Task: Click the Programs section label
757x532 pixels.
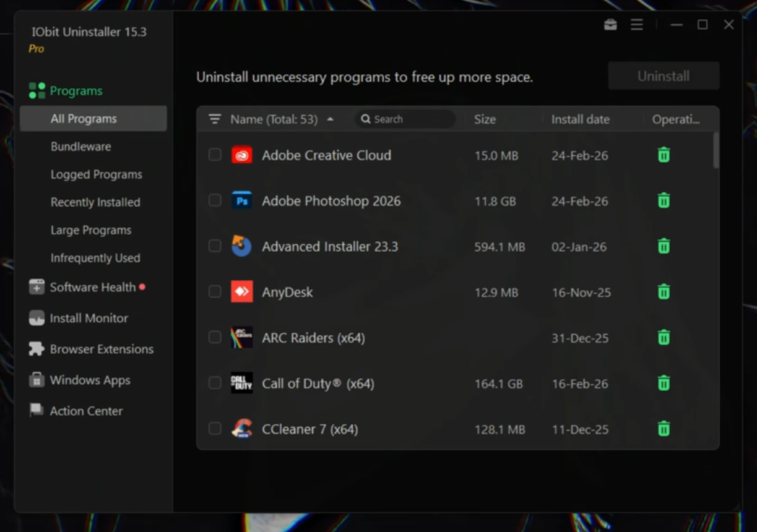Action: click(x=76, y=91)
